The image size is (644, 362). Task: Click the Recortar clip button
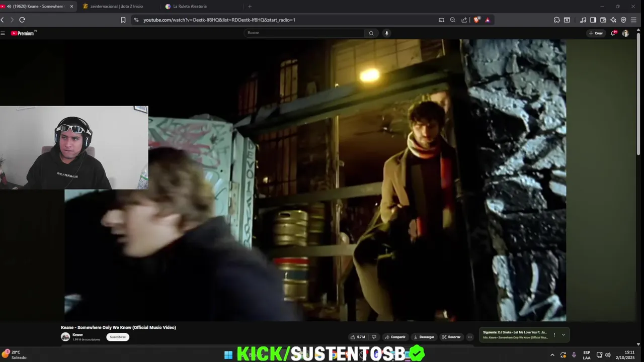[451, 337]
